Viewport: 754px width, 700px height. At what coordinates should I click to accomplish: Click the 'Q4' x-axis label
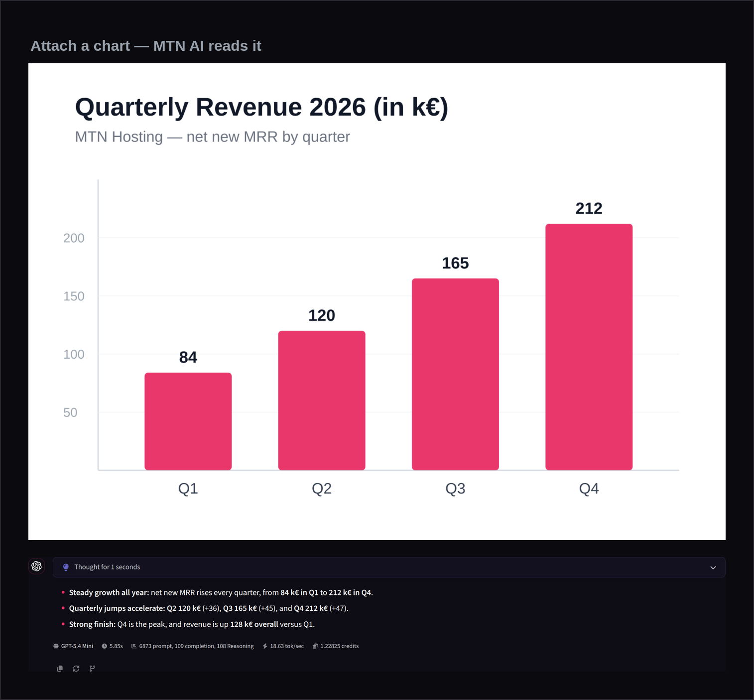[589, 488]
